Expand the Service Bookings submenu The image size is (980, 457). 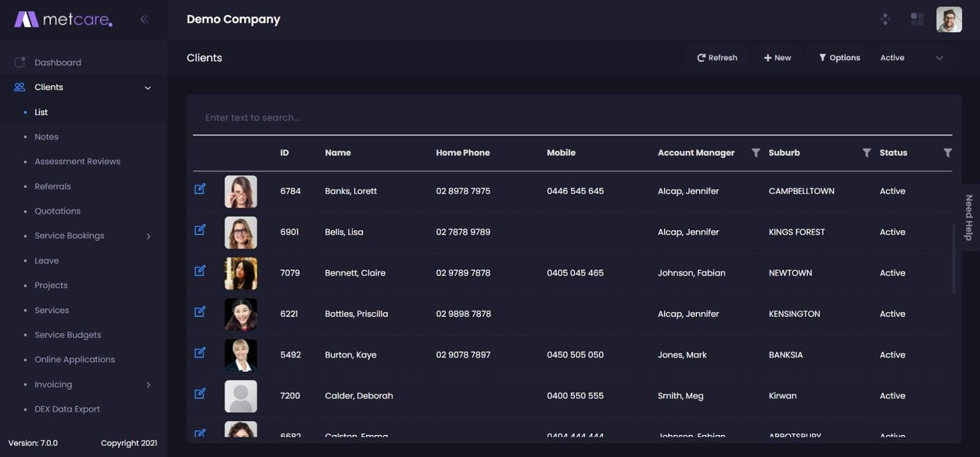(x=148, y=236)
